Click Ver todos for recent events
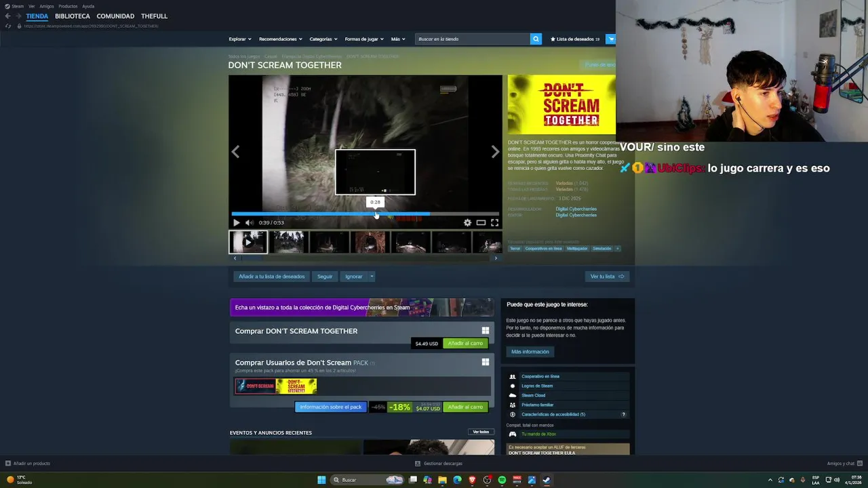This screenshot has height=488, width=868. (481, 432)
